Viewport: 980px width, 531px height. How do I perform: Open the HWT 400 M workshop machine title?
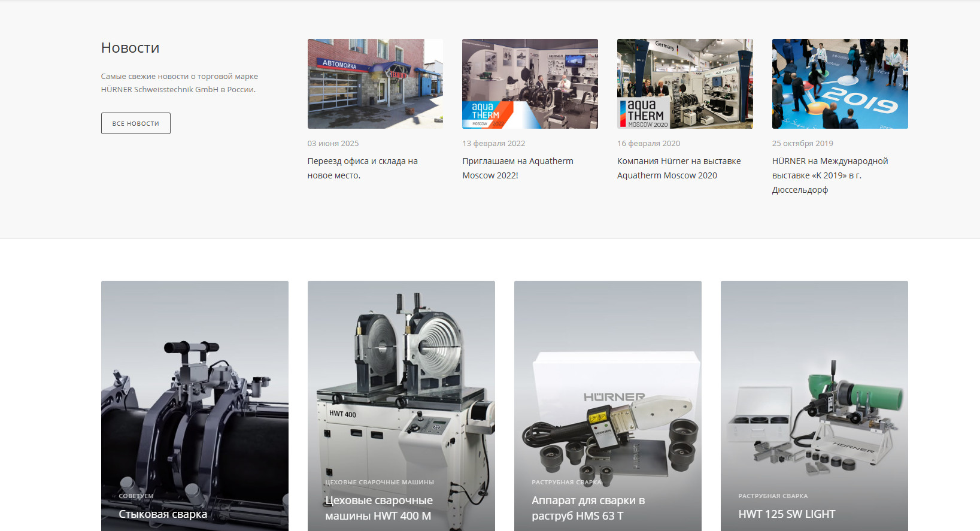[x=378, y=508]
